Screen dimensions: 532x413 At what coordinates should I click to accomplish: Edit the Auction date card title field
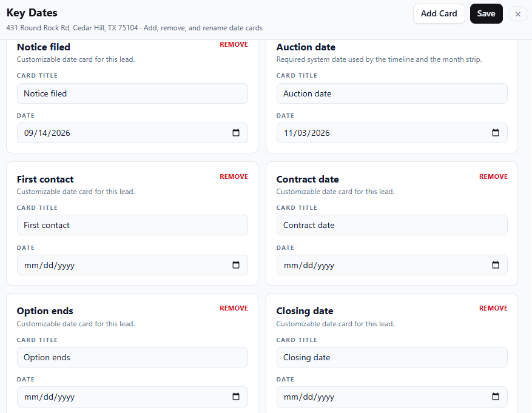pos(392,93)
